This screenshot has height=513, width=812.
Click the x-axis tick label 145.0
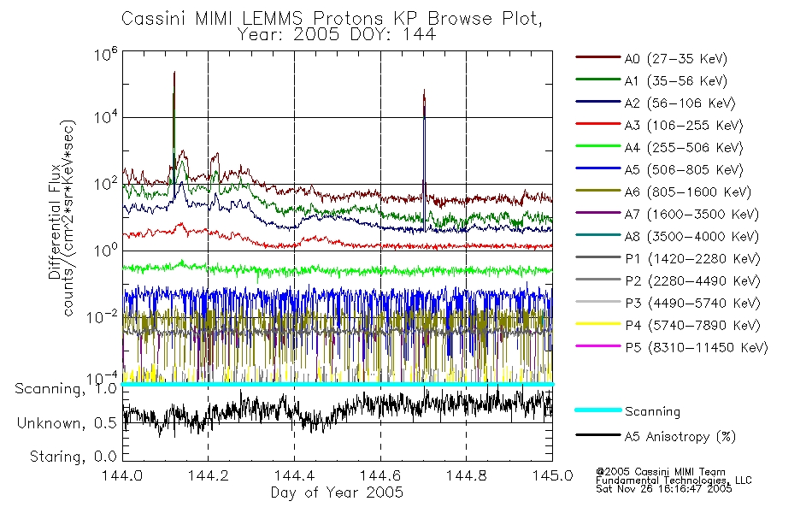(552, 475)
